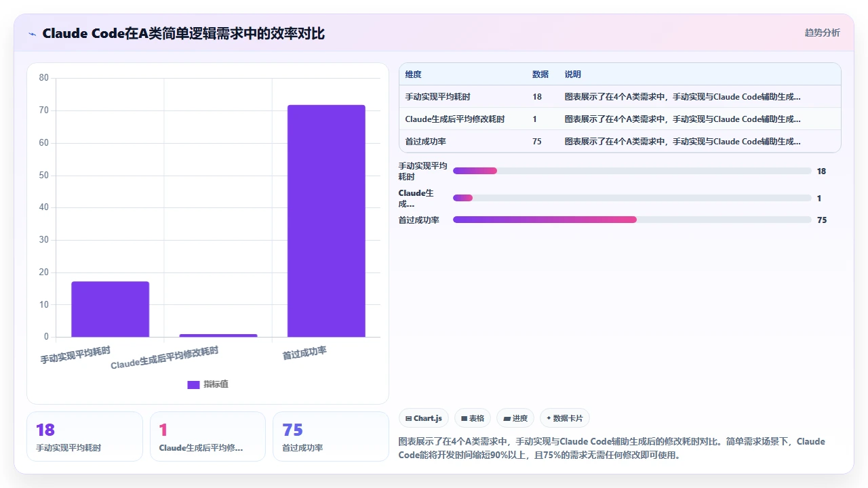This screenshot has height=488, width=868.
Task: Click the chart title Claude Code在A类简单逻辑需求中的效率对比
Action: [183, 33]
